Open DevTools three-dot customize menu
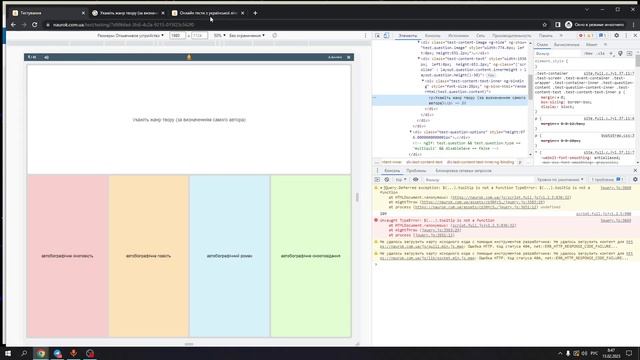 click(x=626, y=36)
